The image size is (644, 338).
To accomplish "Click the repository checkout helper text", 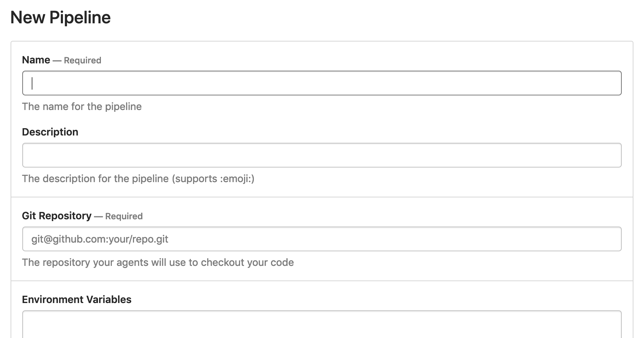I will tap(158, 262).
